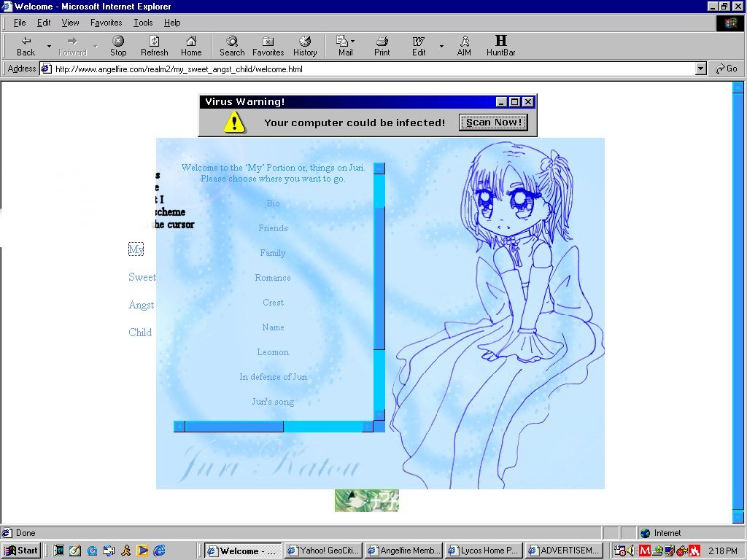Close the Virus Warning banner
This screenshot has width=747, height=560.
pos(528,101)
